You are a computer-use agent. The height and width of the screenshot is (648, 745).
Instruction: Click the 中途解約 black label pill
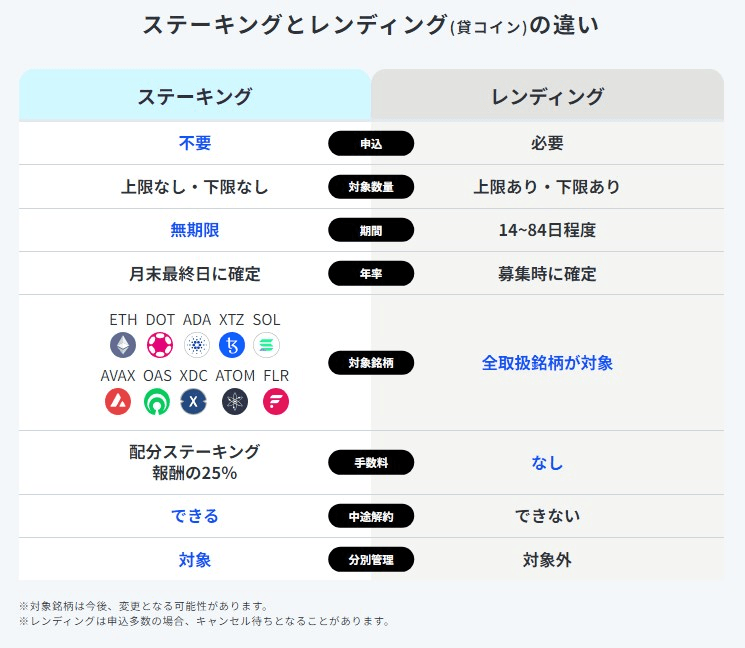(371, 516)
